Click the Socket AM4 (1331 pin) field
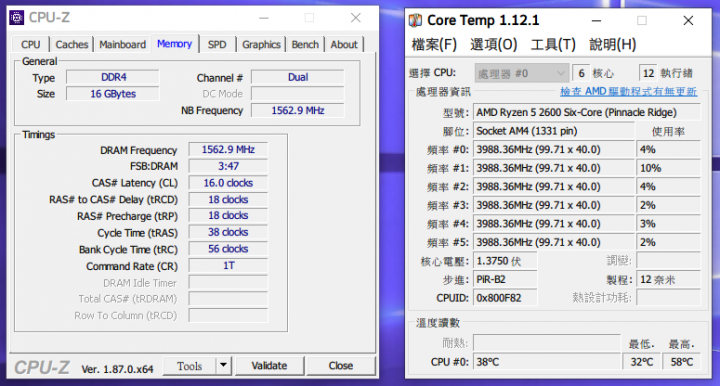720x386 pixels. 554,131
